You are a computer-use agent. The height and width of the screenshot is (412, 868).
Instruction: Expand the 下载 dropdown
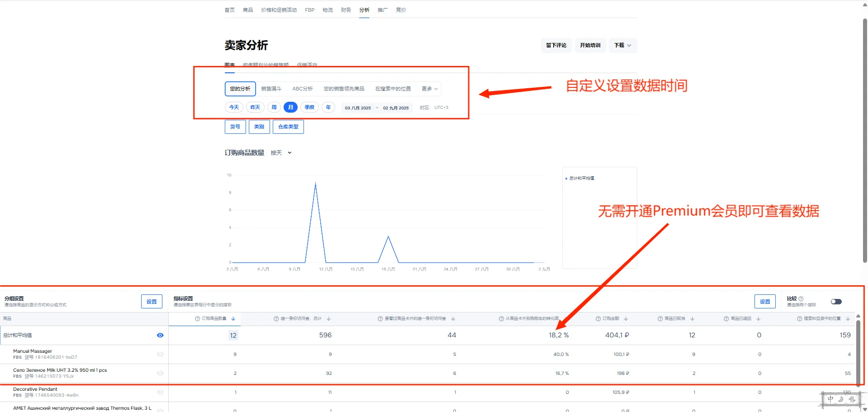click(623, 45)
